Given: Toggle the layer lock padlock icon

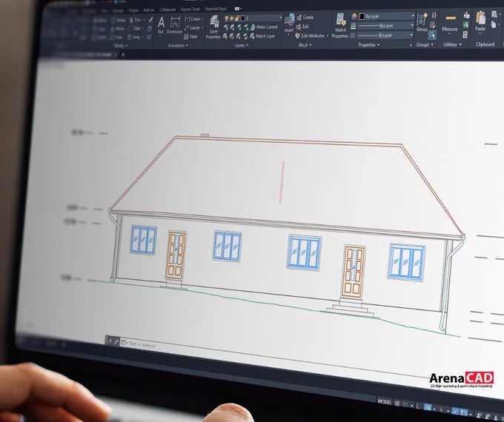Looking at the screenshot, I should coord(237,19).
